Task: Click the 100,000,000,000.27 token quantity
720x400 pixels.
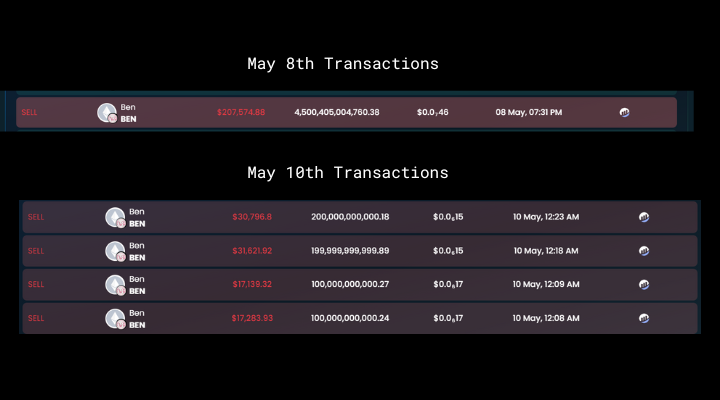Action: coord(350,284)
